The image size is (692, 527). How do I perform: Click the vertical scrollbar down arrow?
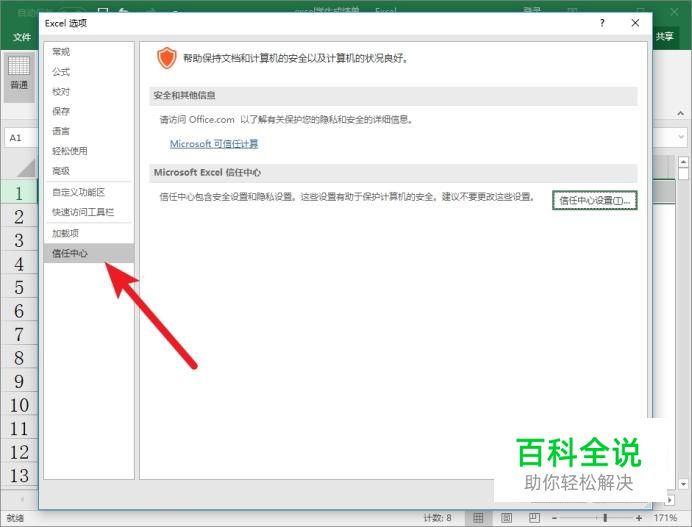[683, 484]
